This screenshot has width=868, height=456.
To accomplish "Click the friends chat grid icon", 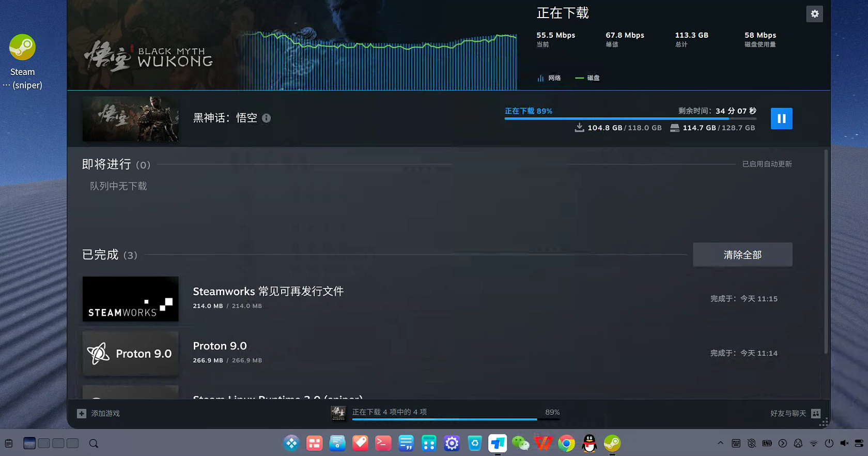I will click(x=816, y=414).
